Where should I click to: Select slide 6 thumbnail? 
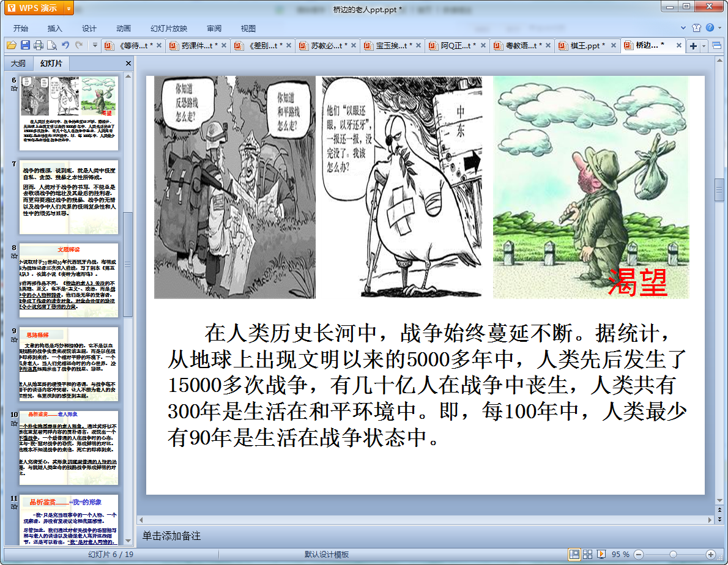pos(69,113)
